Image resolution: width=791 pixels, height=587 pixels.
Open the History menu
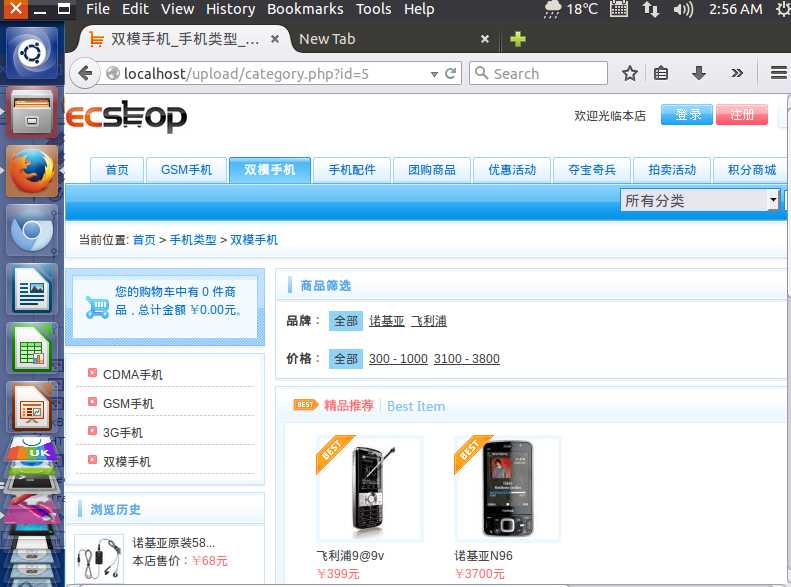coord(231,9)
